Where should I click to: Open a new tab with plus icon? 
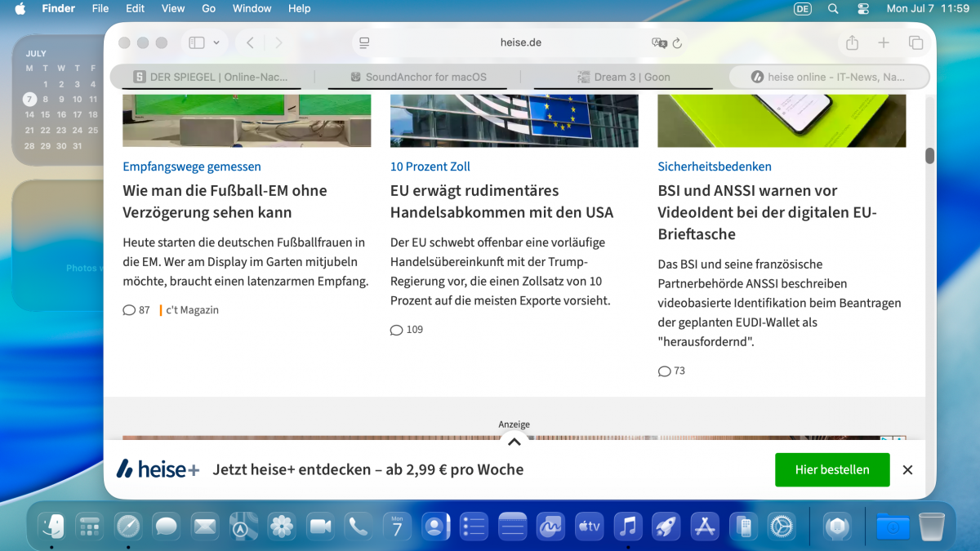884,42
